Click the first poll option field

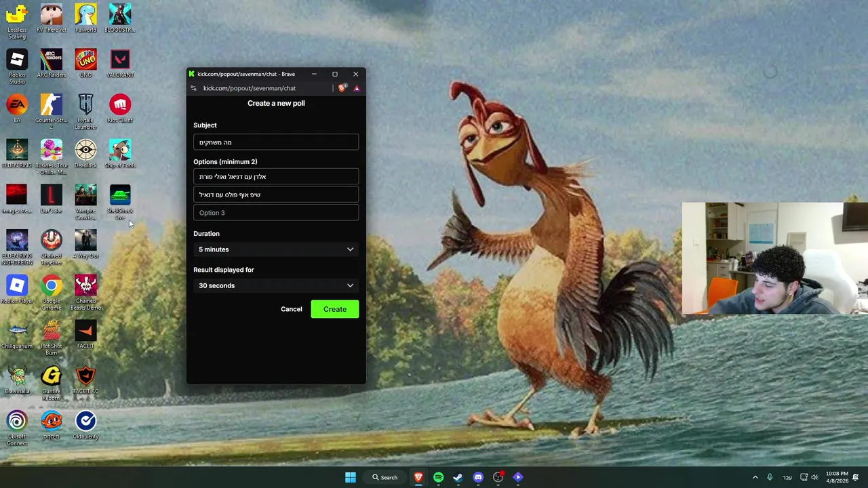click(276, 177)
